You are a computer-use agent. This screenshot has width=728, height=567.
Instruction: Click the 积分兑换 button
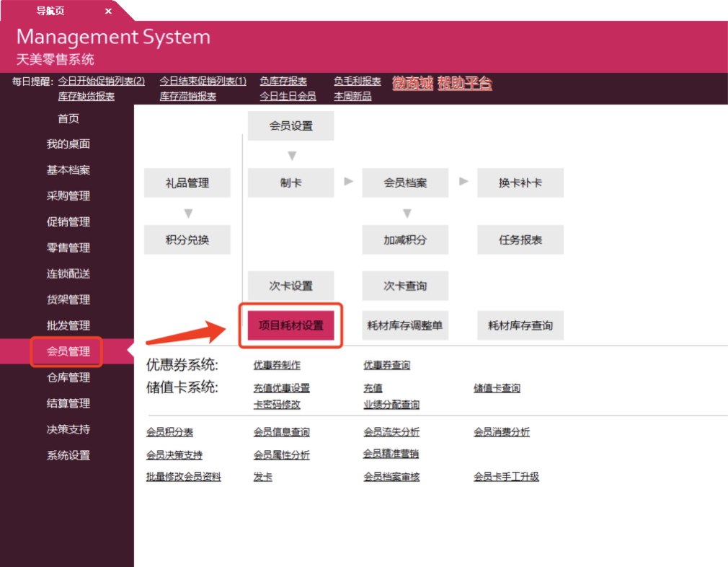tap(187, 239)
